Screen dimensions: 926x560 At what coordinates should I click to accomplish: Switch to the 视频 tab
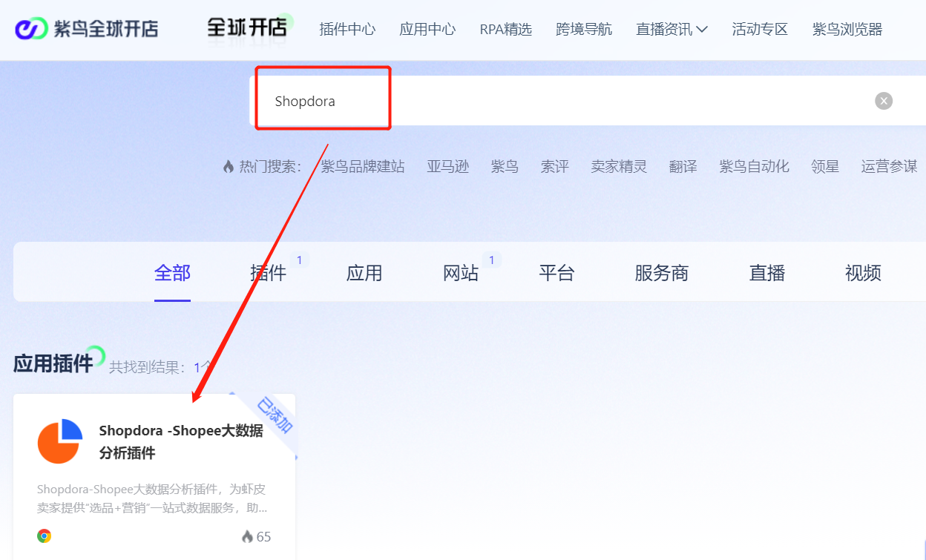coord(863,273)
